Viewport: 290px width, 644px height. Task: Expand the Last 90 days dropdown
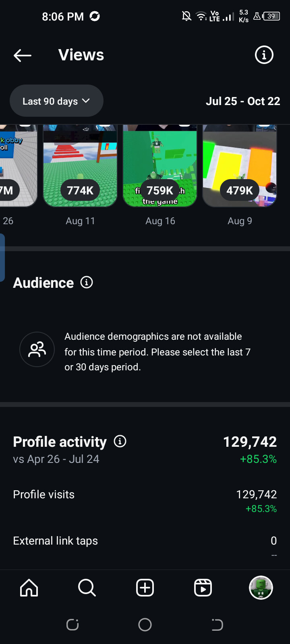[56, 101]
